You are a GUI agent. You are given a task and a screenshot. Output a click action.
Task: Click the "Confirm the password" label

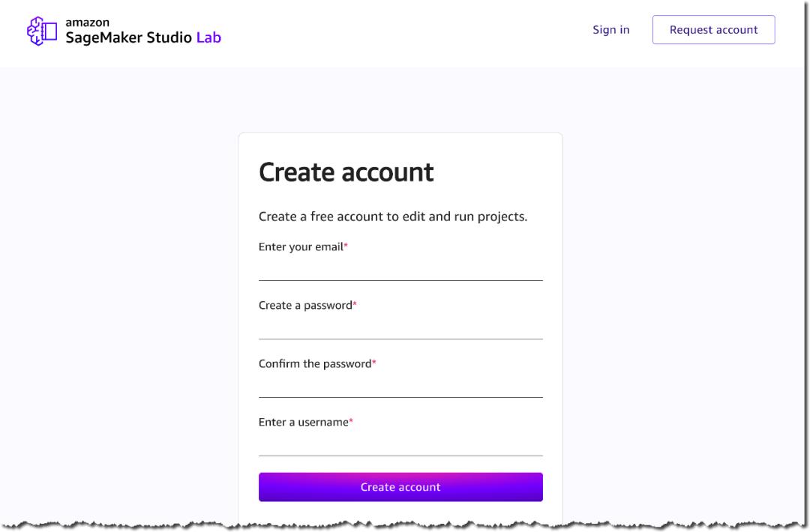[x=314, y=364]
